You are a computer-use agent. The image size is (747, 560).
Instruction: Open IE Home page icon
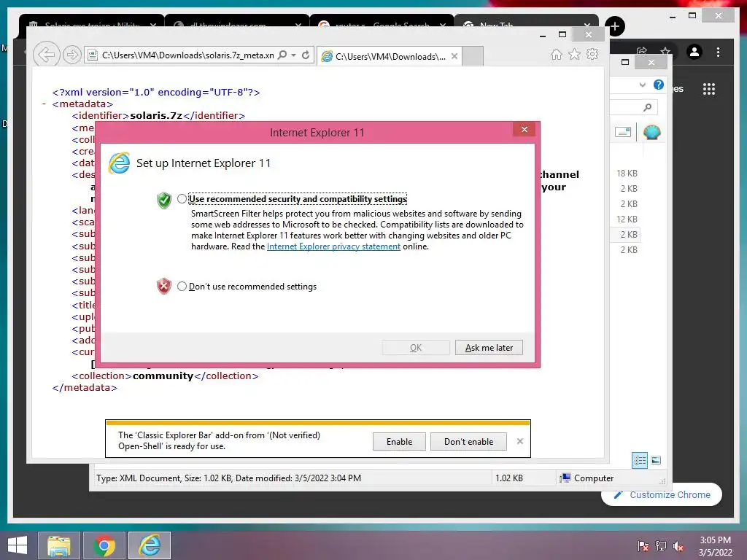[x=557, y=54]
